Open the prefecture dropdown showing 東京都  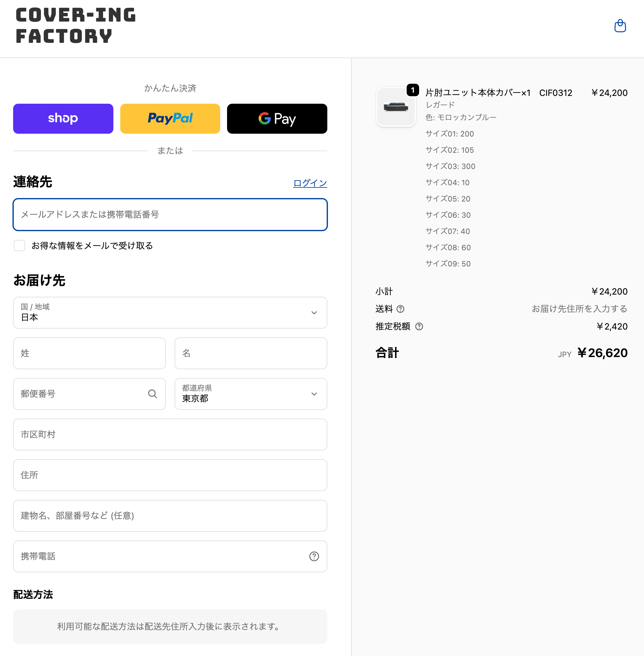pyautogui.click(x=250, y=394)
